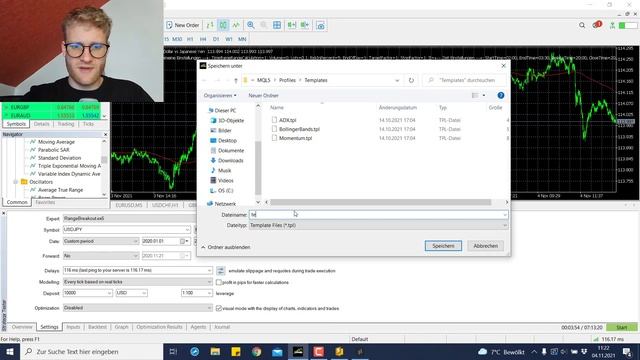Switch to the Symbols tab in Market Watch
Image resolution: width=640 pixels, height=360 pixels.
click(16, 124)
